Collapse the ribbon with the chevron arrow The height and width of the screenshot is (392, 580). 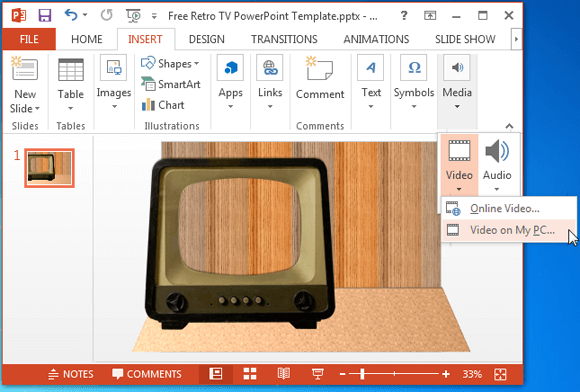(509, 126)
